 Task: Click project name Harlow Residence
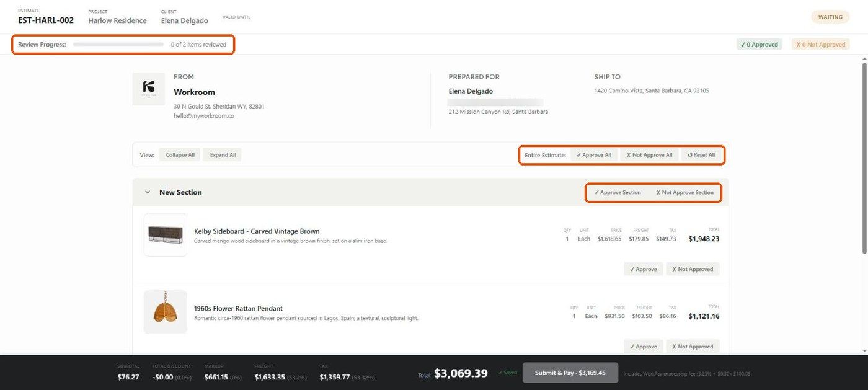click(117, 20)
